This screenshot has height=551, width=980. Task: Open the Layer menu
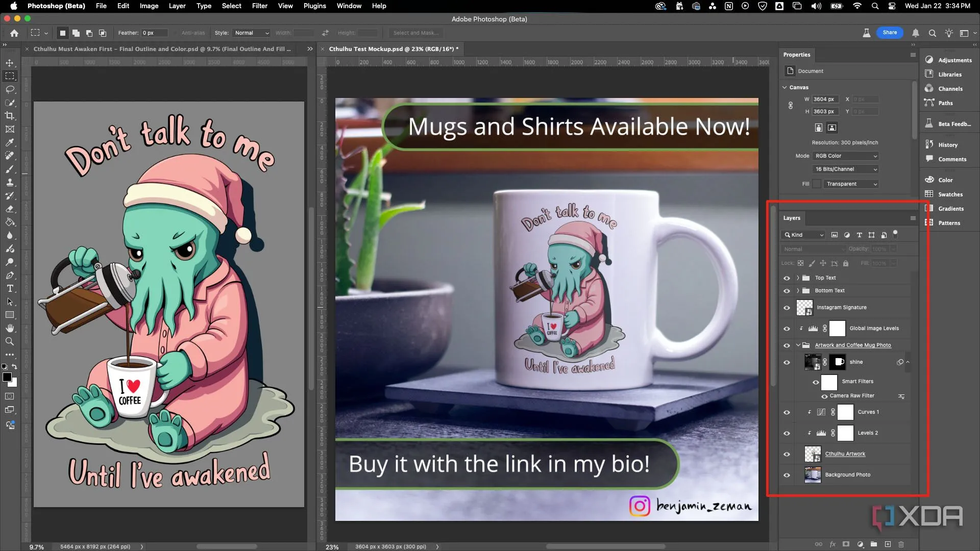(177, 6)
